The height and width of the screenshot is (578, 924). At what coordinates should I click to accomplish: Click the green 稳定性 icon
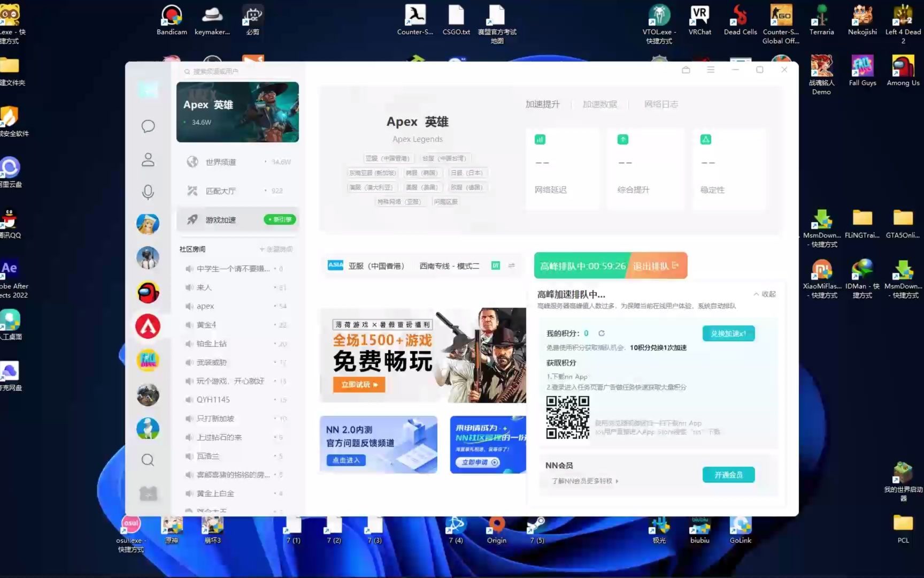(706, 140)
